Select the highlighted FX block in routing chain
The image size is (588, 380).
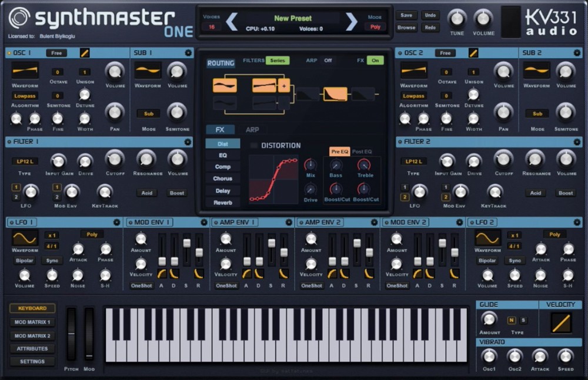(x=335, y=94)
